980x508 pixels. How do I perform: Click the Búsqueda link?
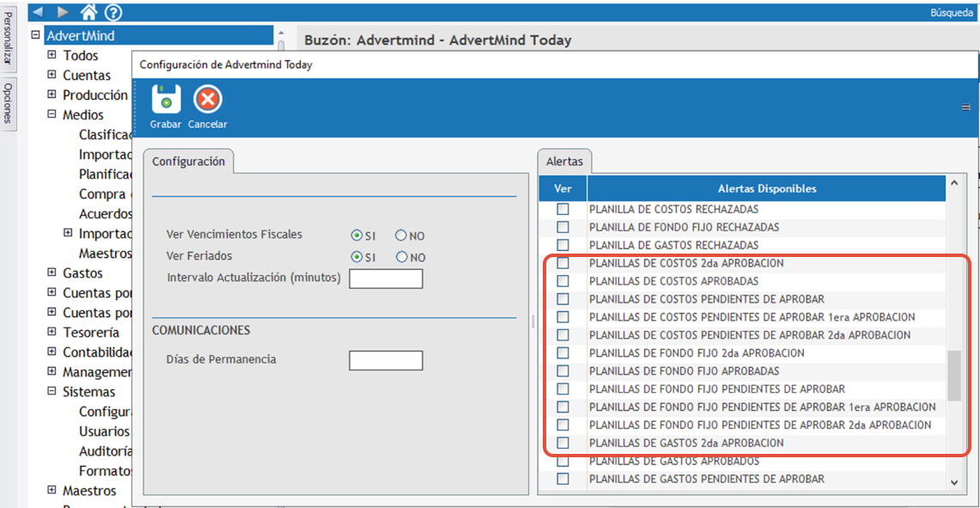952,12
